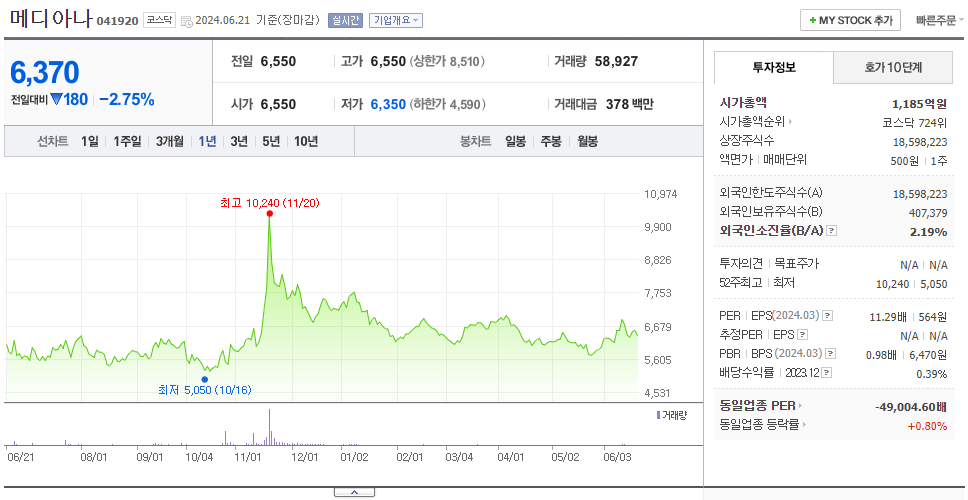968x500 pixels.
Task: Click the stock name 메디아나
Action: pos(51,19)
